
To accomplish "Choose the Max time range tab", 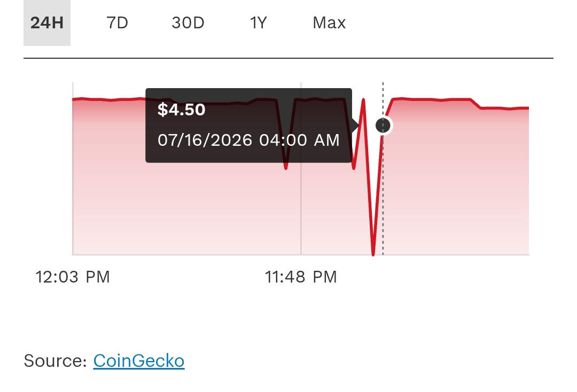I will point(329,23).
